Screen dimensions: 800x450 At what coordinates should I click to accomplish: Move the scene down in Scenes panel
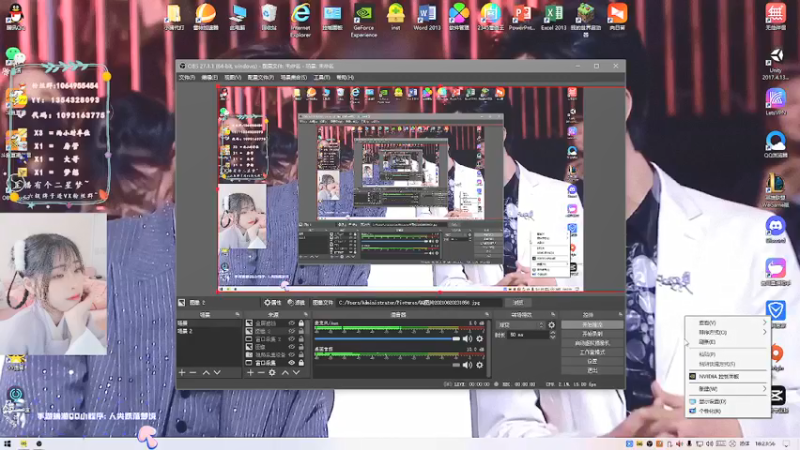point(217,373)
